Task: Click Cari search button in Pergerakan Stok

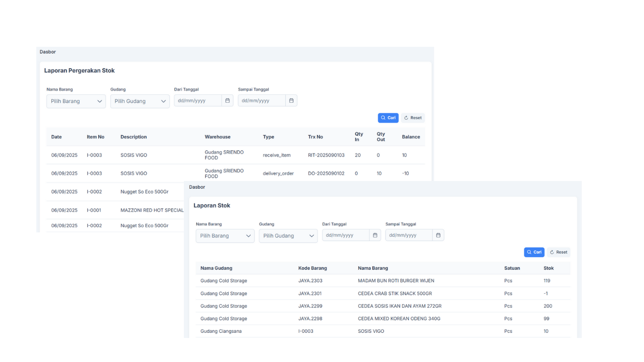Action: pos(388,118)
